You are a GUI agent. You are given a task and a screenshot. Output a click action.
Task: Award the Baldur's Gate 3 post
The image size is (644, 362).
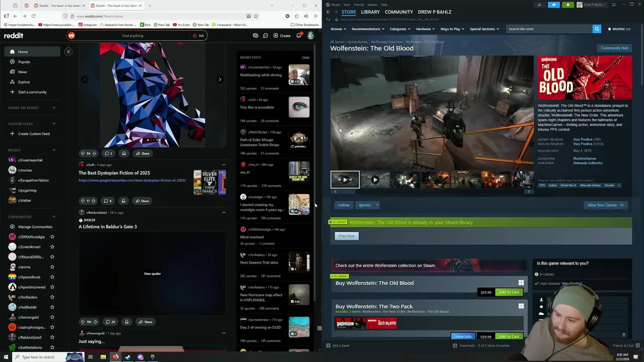click(x=126, y=322)
